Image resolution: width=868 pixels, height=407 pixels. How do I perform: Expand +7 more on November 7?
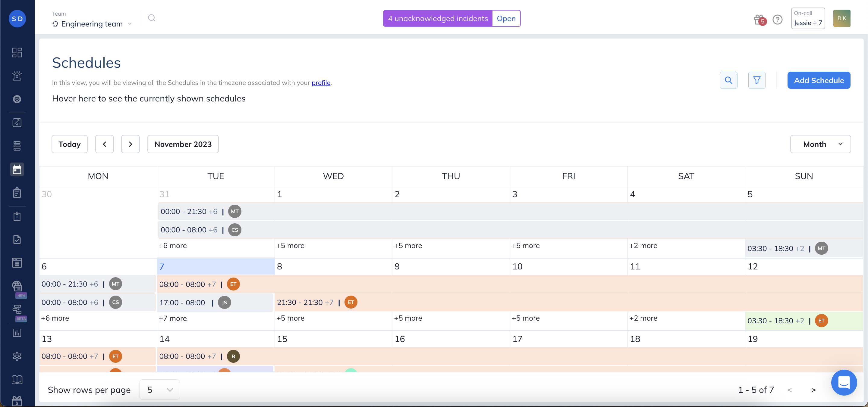pyautogui.click(x=172, y=318)
